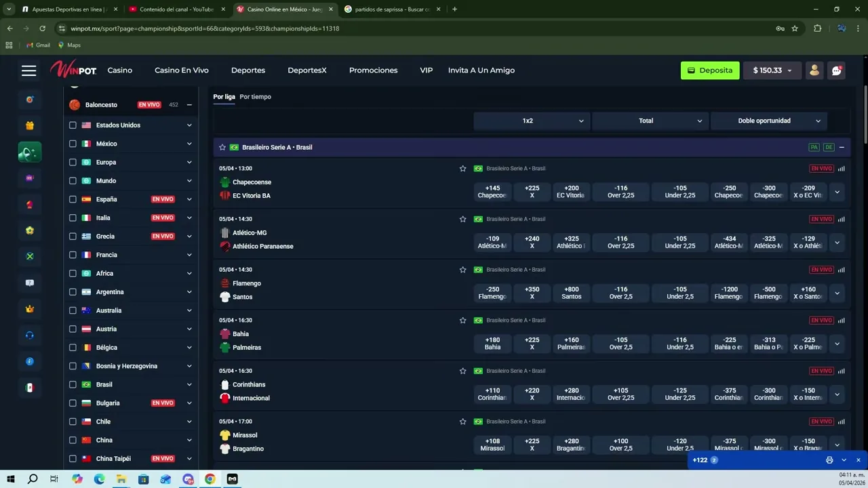Open the soccer ball sidebar icon
The width and height of the screenshot is (868, 488).
(x=30, y=230)
